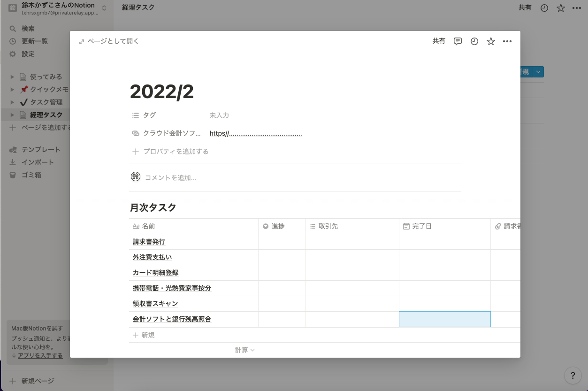Open the 会計ソフトと銀行残高照合 row
Screen dimensions: 588x391
(x=172, y=319)
